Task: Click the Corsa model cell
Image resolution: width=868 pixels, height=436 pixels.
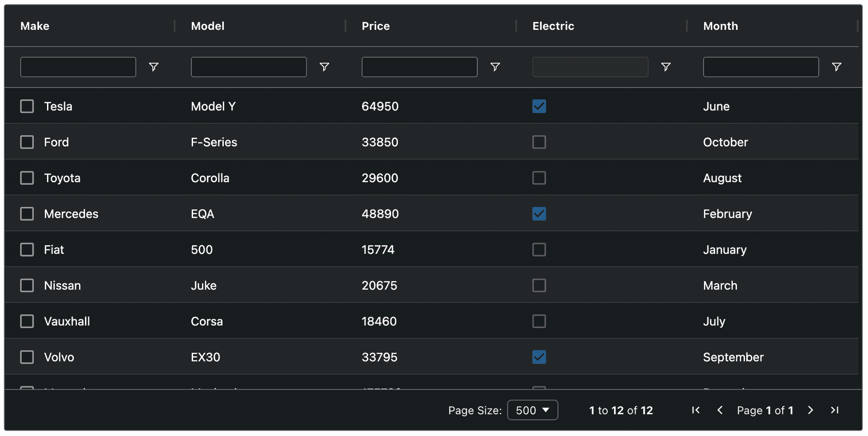Action: tap(207, 321)
